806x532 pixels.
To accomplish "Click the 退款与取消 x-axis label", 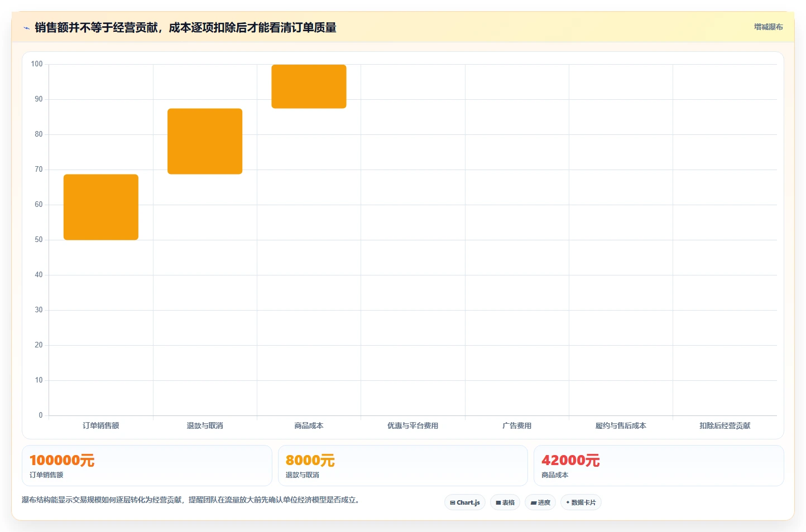I will click(205, 425).
